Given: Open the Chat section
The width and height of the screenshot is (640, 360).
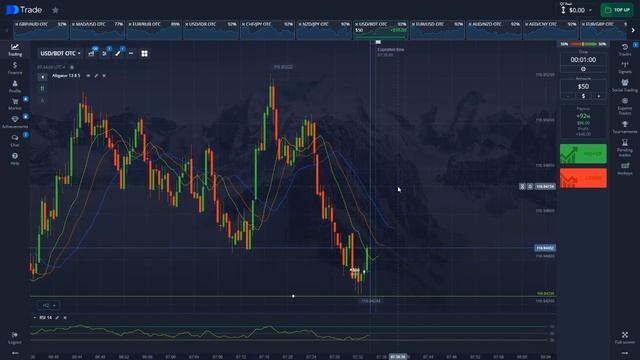Looking at the screenshot, I should 15,140.
